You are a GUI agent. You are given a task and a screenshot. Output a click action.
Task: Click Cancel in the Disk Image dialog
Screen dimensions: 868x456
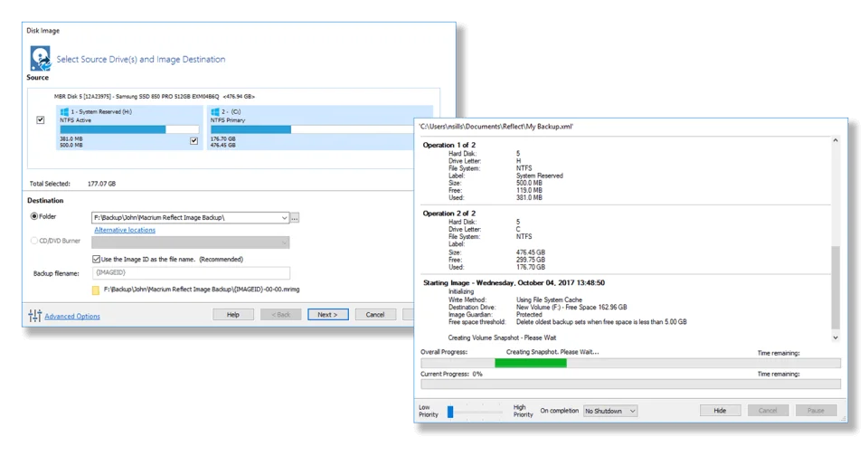[x=375, y=315]
